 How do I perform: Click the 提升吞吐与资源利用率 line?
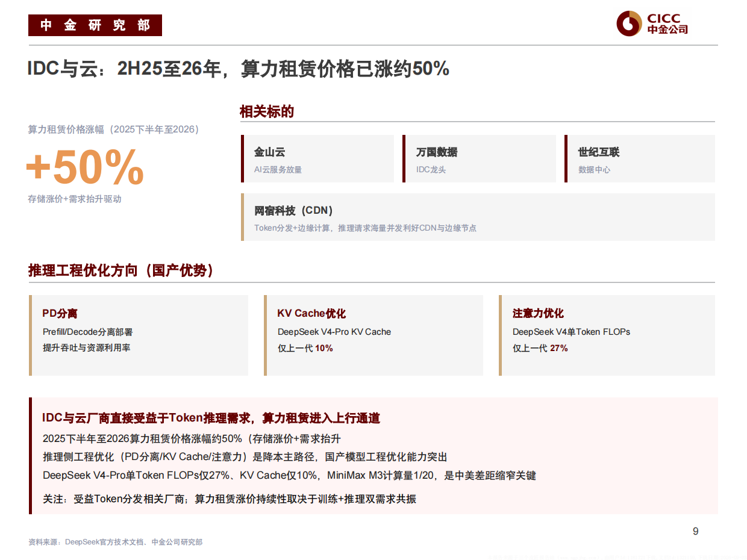click(86, 347)
